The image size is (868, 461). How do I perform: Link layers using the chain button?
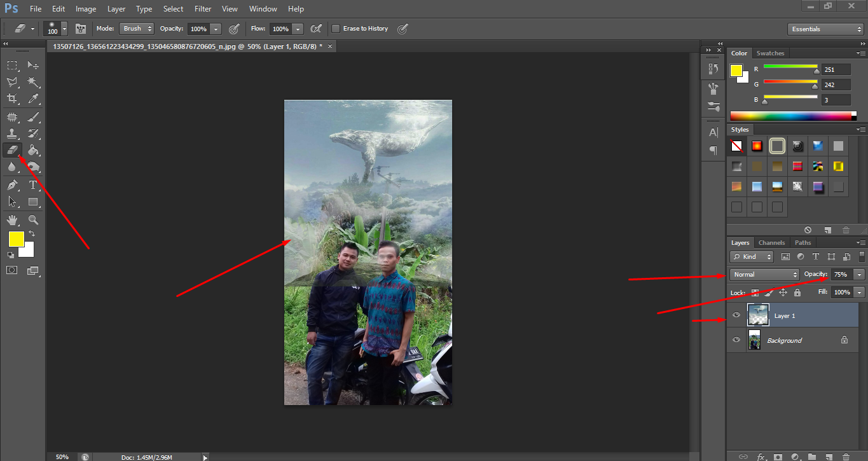coord(743,457)
